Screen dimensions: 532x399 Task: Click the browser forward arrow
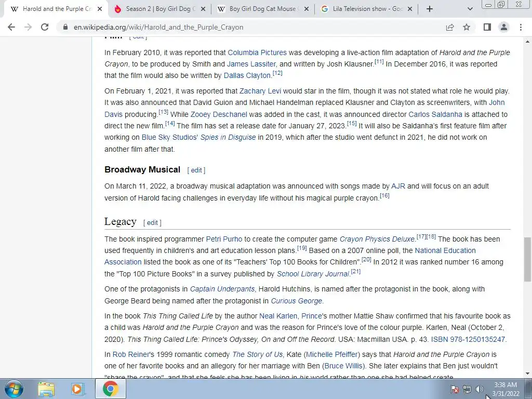coord(28,27)
